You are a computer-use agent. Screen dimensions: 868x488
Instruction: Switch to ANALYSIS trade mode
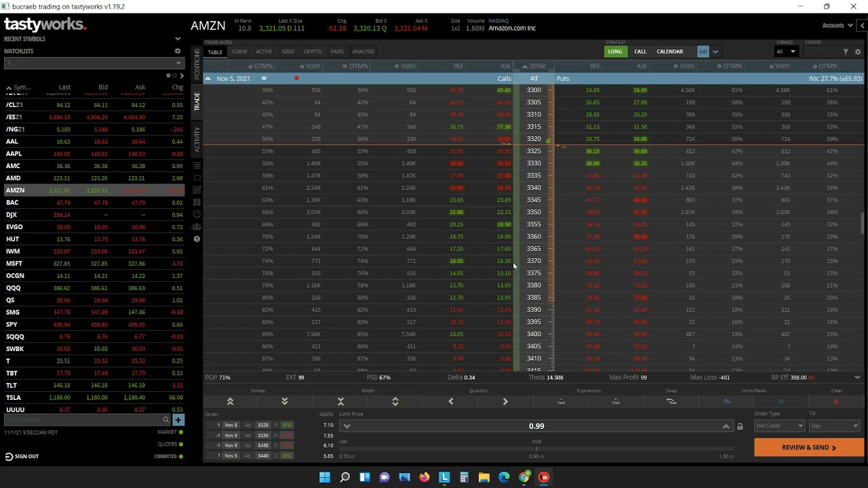coord(363,52)
